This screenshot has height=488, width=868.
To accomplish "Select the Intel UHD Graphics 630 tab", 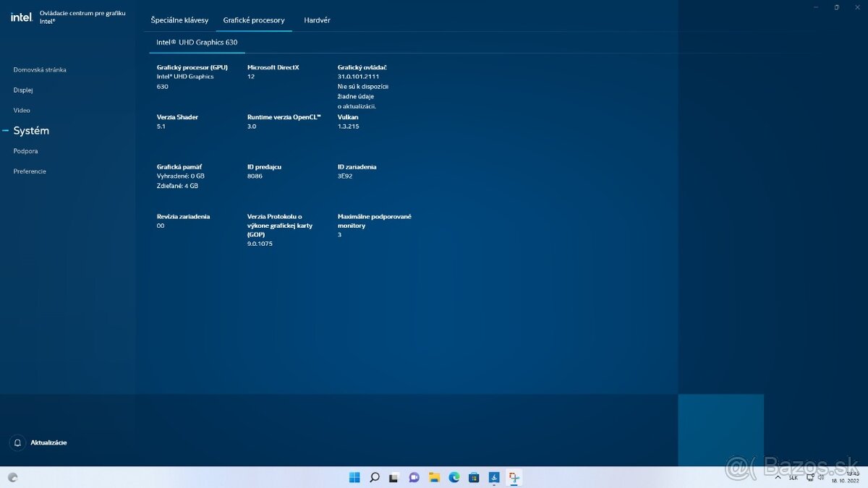I will click(x=197, y=43).
